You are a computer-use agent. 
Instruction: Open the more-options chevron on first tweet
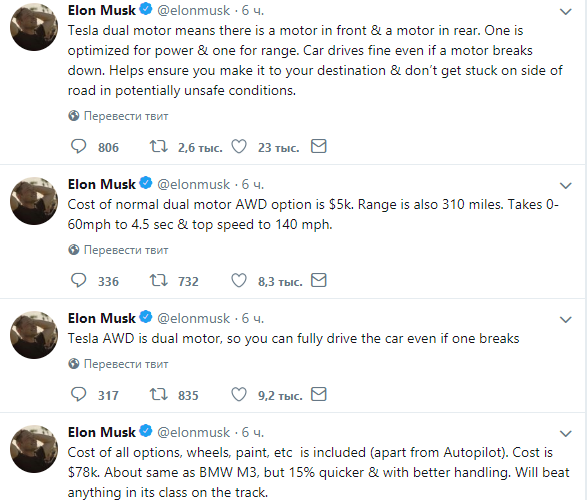565,12
